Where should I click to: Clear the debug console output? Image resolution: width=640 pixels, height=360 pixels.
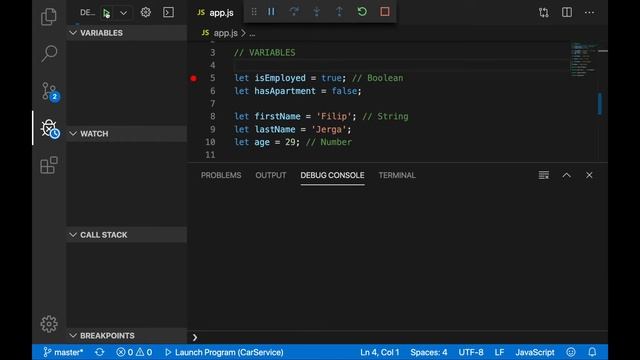(x=544, y=175)
